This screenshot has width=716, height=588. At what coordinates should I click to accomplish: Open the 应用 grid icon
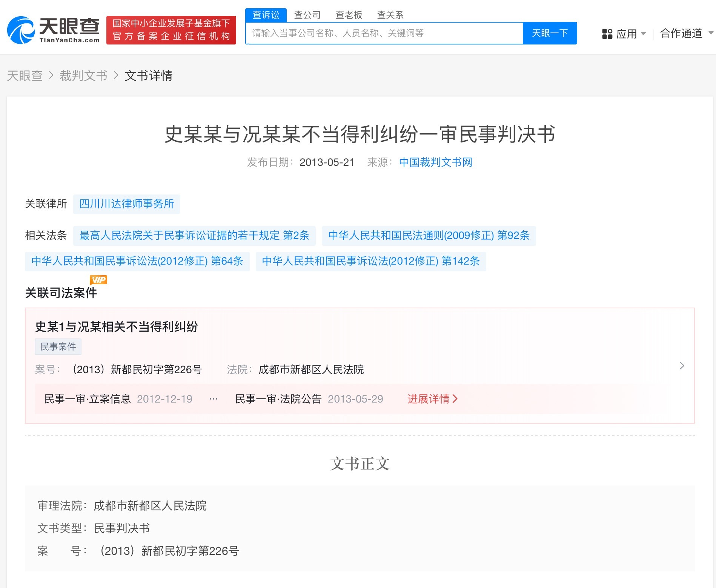click(607, 34)
